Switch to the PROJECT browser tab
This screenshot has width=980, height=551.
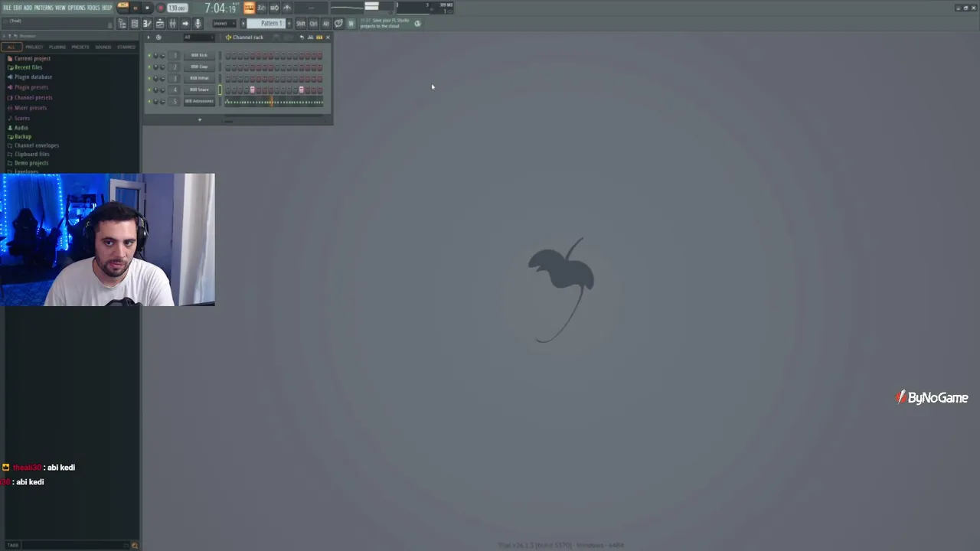point(34,47)
